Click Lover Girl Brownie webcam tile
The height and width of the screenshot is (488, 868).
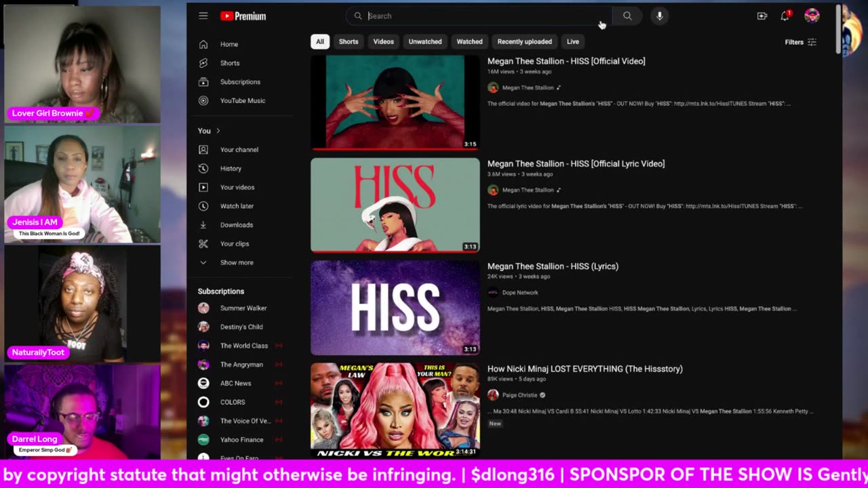(82, 64)
